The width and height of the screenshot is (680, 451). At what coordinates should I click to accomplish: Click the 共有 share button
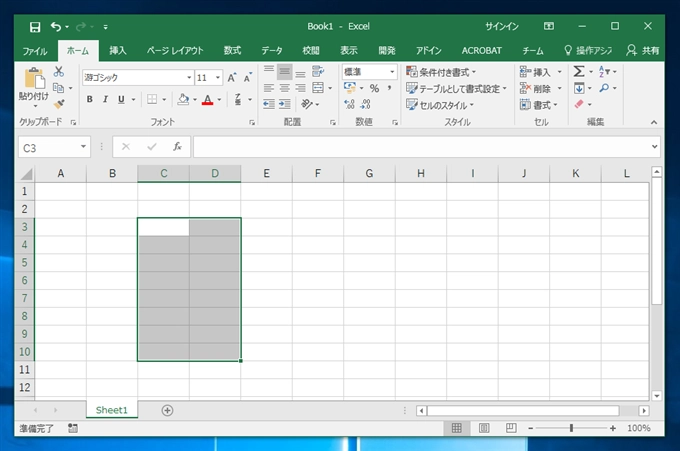click(x=643, y=51)
